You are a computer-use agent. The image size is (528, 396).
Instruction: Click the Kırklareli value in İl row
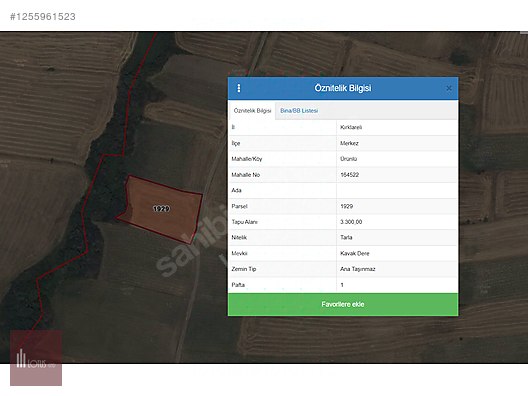click(x=351, y=127)
